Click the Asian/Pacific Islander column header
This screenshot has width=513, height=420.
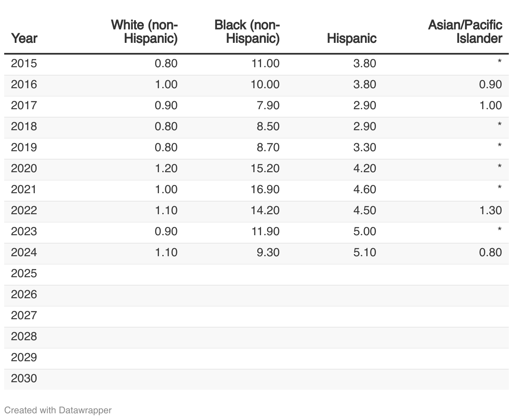coord(465,32)
